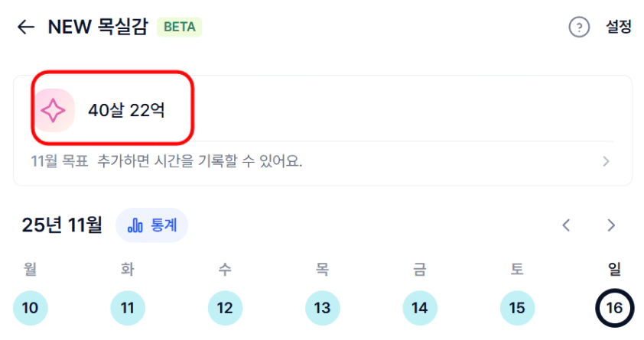Select today's date 16 Sunday
Image resolution: width=644 pixels, height=340 pixels.
[x=613, y=308]
